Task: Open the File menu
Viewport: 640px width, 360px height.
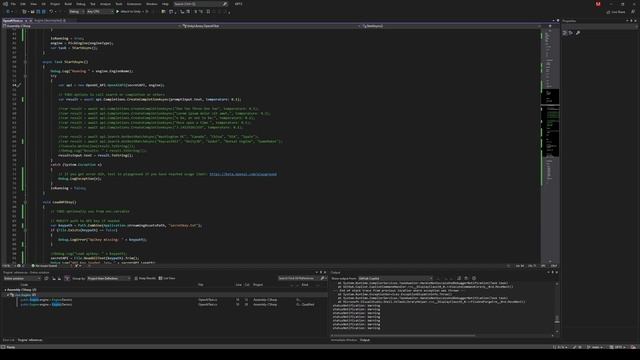Action: coord(13,4)
